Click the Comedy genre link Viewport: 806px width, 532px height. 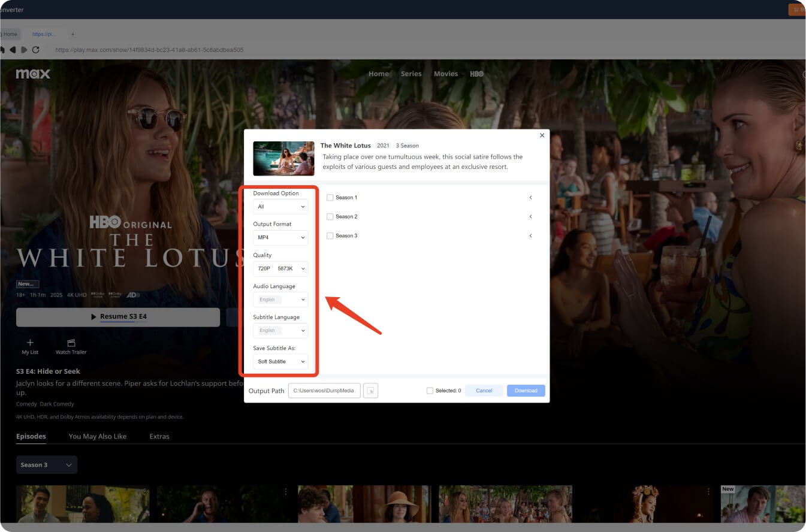click(26, 404)
